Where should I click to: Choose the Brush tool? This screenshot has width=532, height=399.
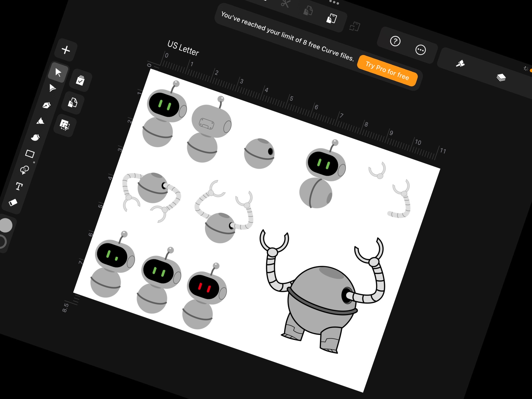(35, 137)
